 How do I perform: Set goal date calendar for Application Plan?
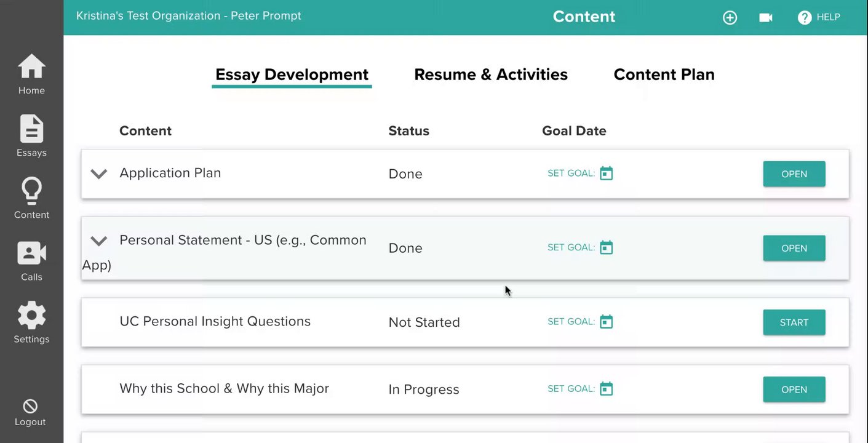[x=607, y=174]
